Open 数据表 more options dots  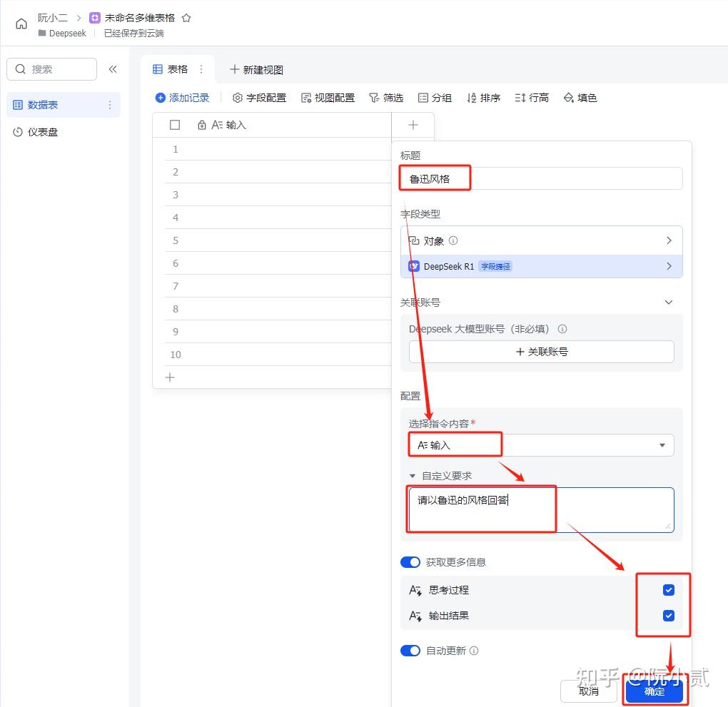tap(110, 105)
